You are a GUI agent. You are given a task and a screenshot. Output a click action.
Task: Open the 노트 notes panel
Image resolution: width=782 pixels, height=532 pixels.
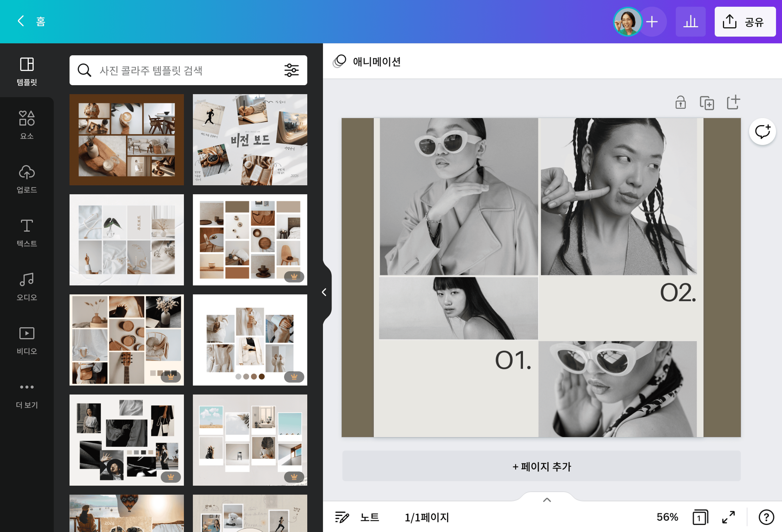coord(357,517)
